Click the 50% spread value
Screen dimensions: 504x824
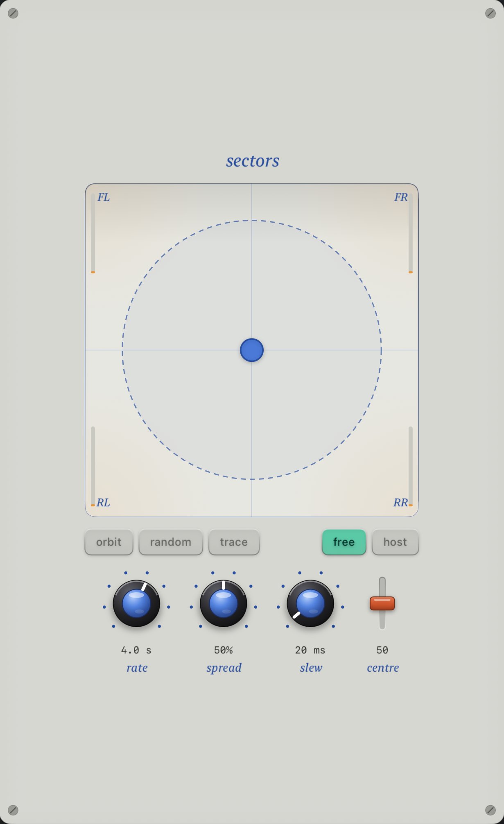(224, 650)
